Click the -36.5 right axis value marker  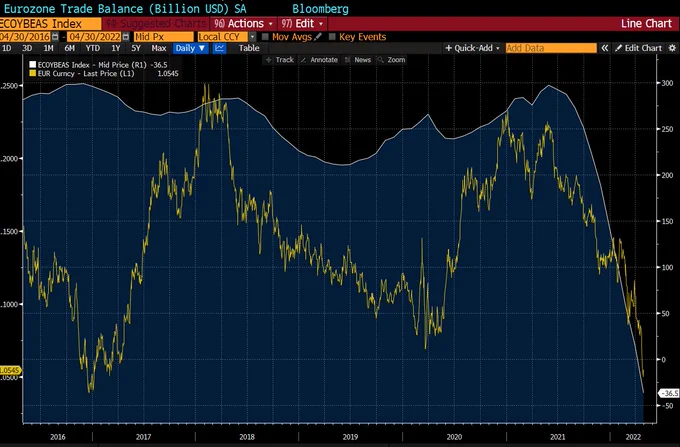tap(669, 393)
